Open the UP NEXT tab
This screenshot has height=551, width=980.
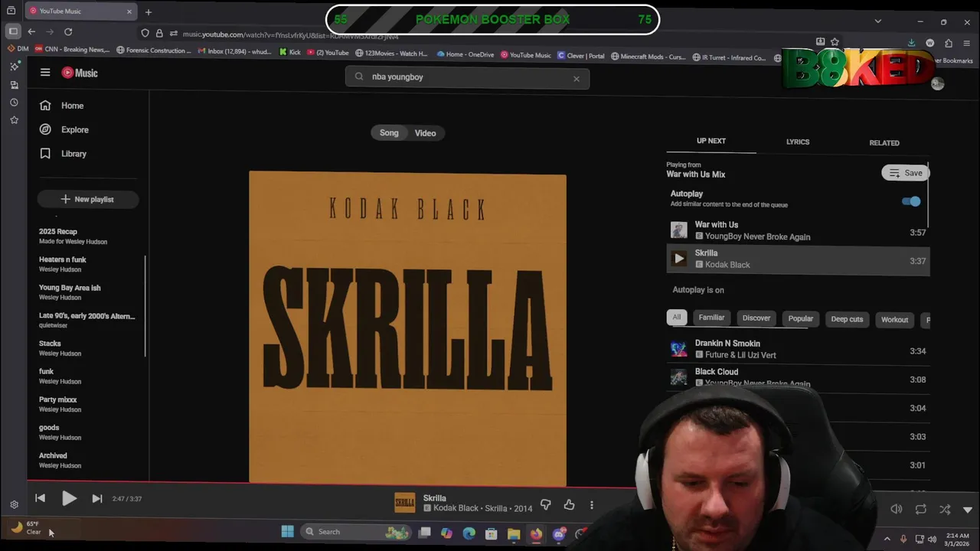[711, 142]
